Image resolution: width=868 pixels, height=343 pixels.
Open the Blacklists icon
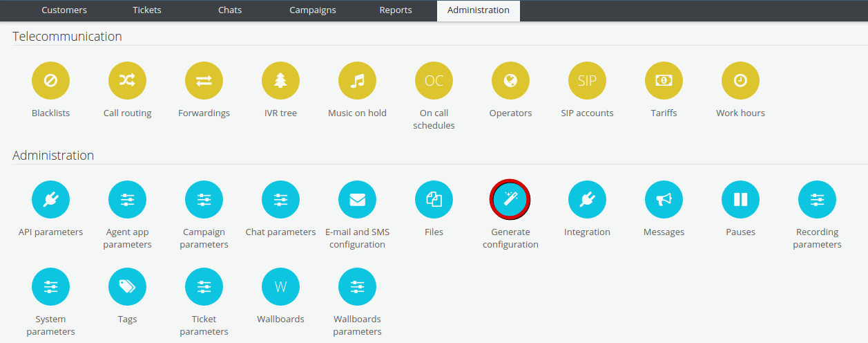point(50,81)
